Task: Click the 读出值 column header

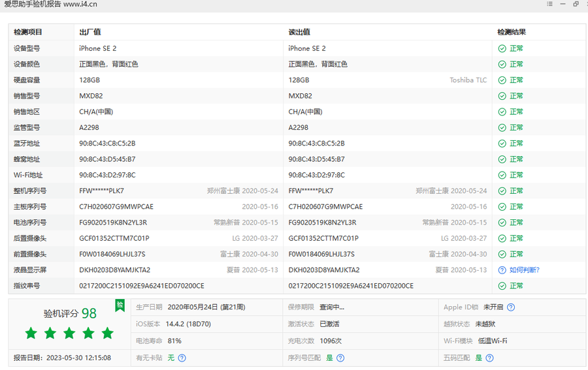Action: (299, 32)
